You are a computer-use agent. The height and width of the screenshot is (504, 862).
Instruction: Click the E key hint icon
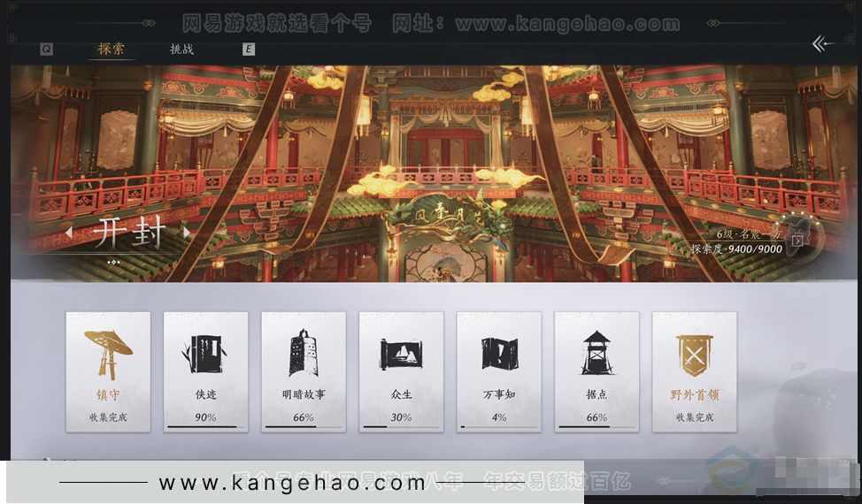pyautogui.click(x=249, y=49)
